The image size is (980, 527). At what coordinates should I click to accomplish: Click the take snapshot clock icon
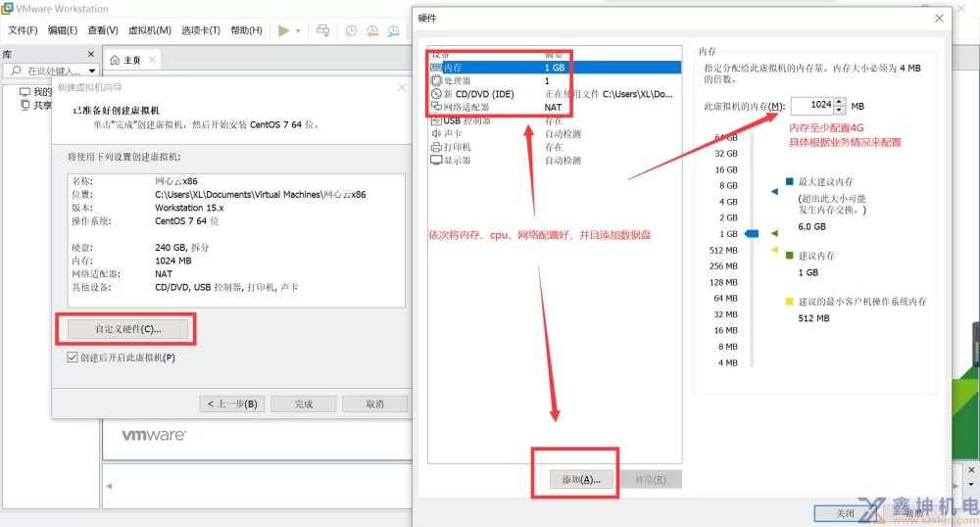click(x=351, y=30)
